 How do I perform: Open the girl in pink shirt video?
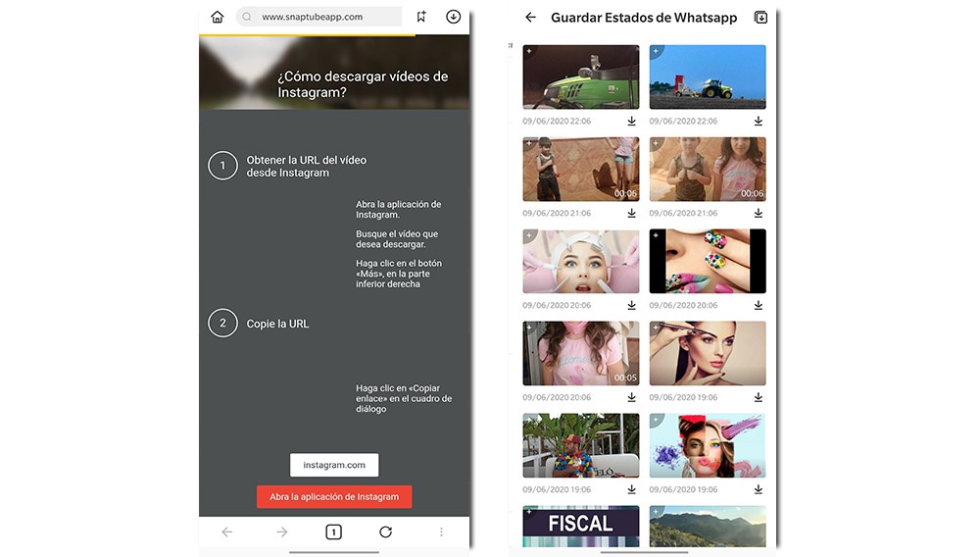[x=581, y=353]
